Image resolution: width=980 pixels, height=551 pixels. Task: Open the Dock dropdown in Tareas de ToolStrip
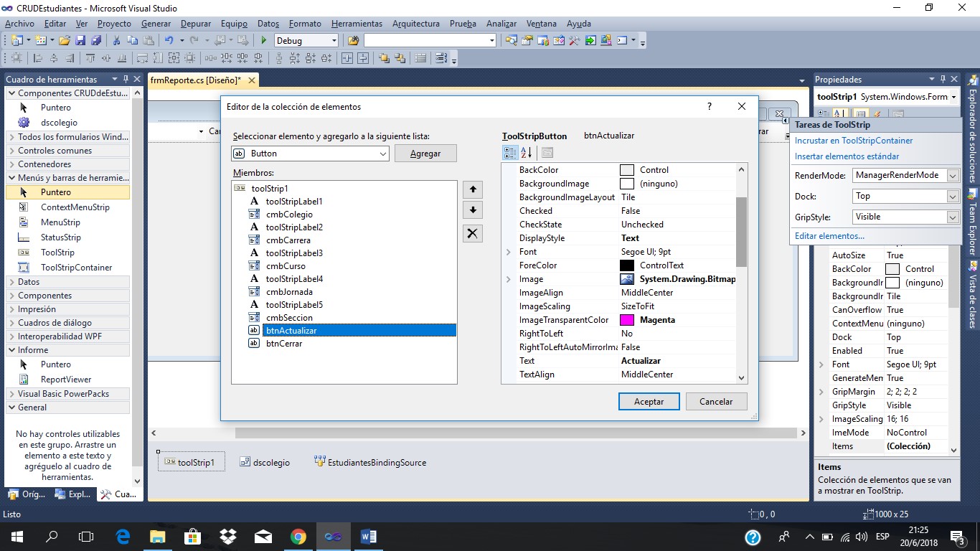(x=951, y=196)
